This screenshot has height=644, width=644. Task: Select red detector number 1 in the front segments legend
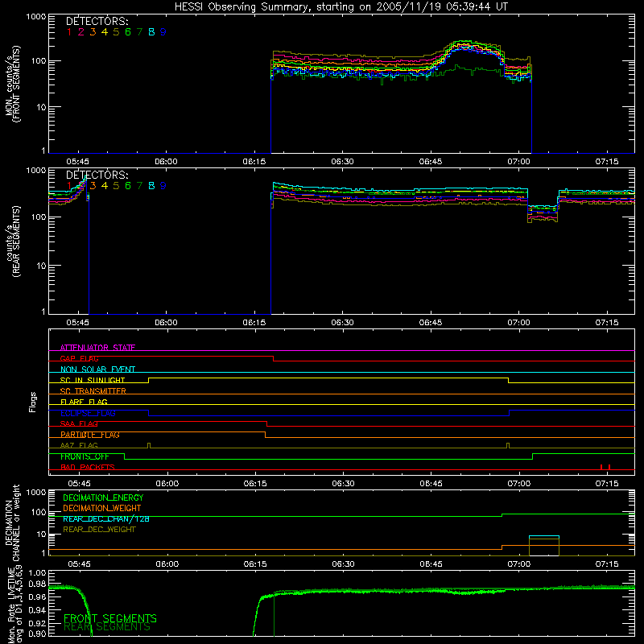coord(69,32)
